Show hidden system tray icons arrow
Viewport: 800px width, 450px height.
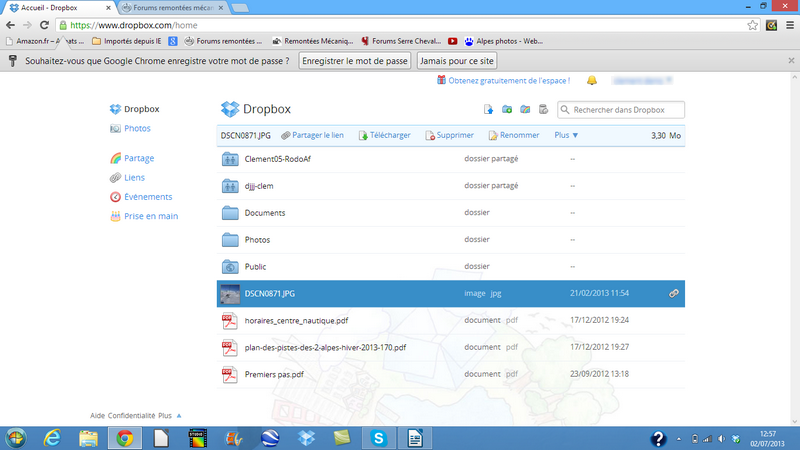point(679,439)
